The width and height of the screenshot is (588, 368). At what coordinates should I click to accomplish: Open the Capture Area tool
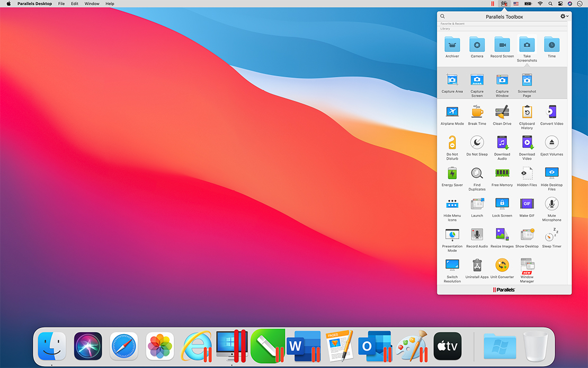click(x=452, y=81)
